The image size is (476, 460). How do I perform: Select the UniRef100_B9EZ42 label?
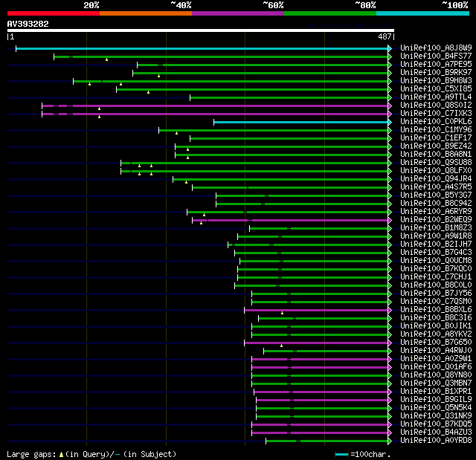[436, 146]
